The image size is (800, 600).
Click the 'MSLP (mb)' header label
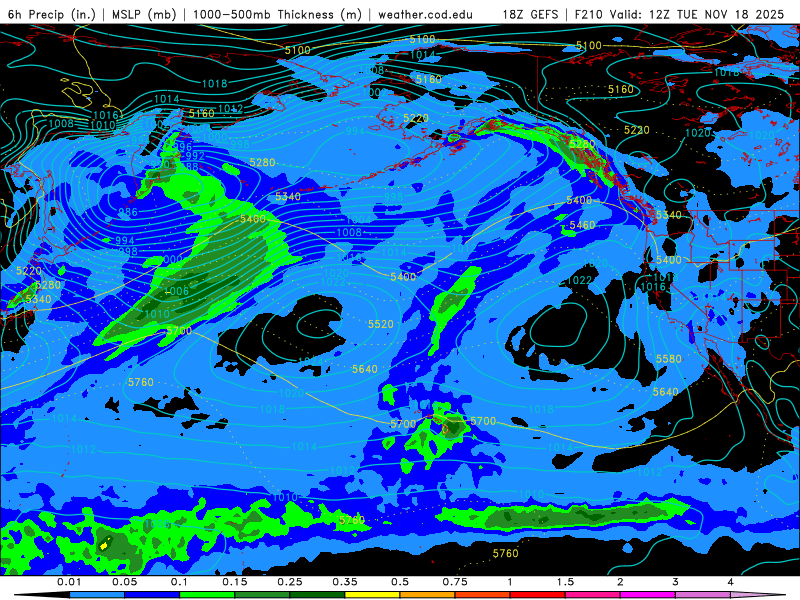(x=144, y=14)
